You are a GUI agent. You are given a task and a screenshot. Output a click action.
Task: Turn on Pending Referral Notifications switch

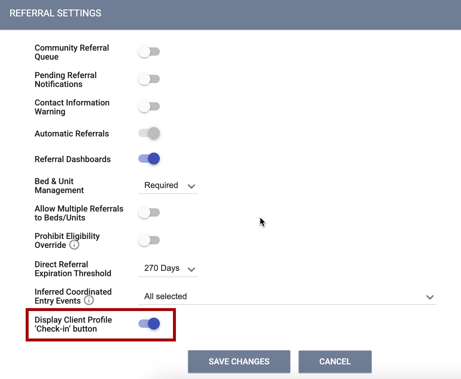coord(149,79)
